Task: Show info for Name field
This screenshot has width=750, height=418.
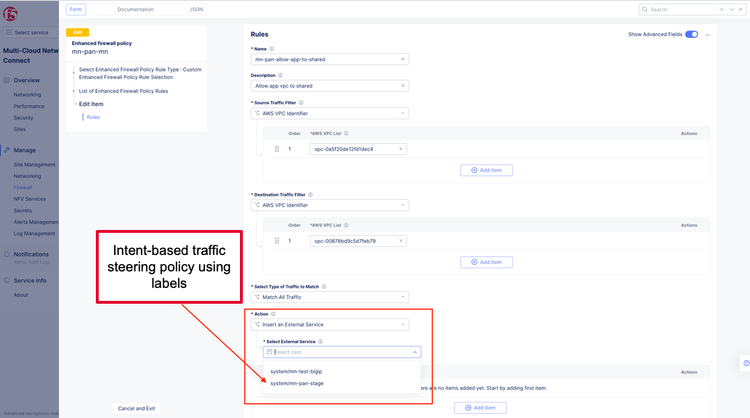Action: 272,49
